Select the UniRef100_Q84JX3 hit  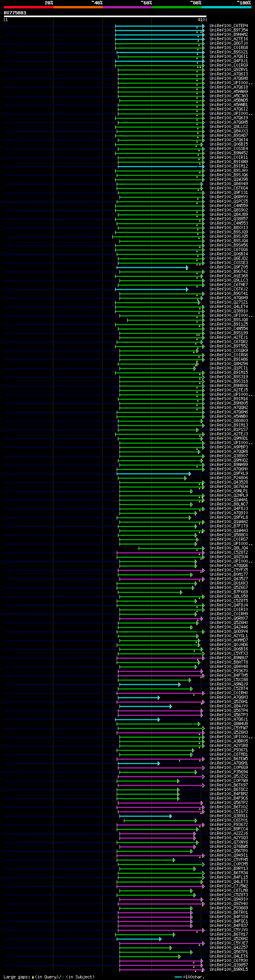(229, 131)
